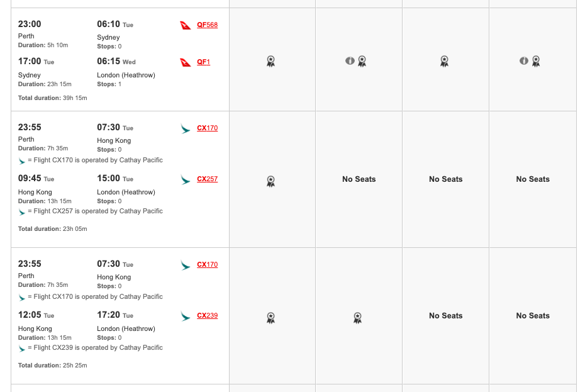
Task: Click info icon in second column, QF568 row
Action: pyautogui.click(x=350, y=60)
